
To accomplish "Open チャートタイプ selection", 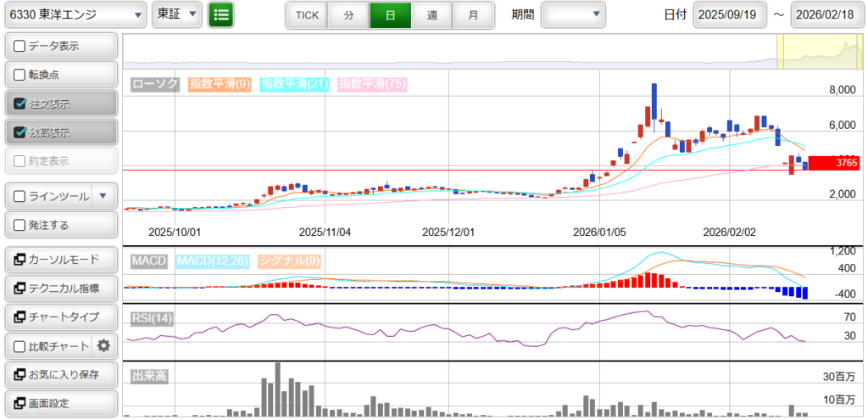I will (x=60, y=316).
